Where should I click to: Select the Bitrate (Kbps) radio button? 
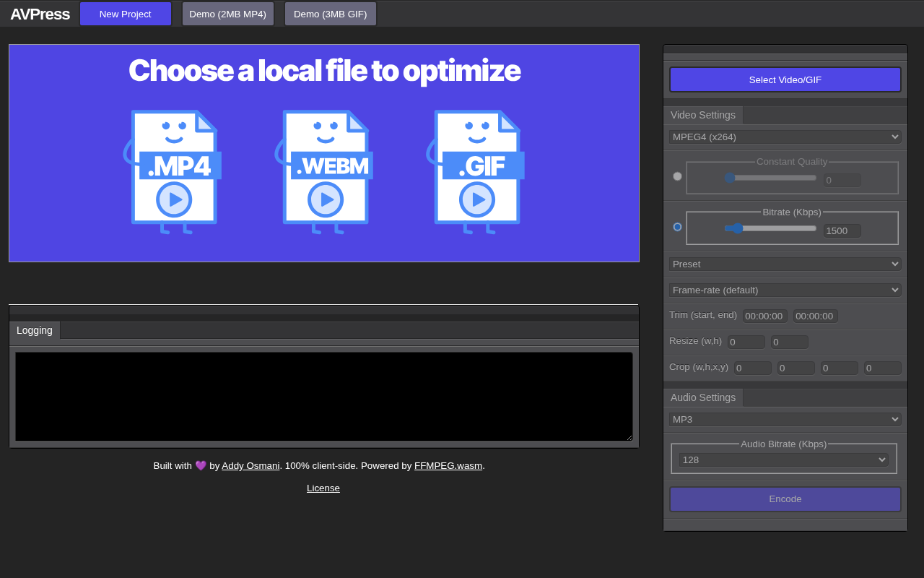tap(677, 227)
